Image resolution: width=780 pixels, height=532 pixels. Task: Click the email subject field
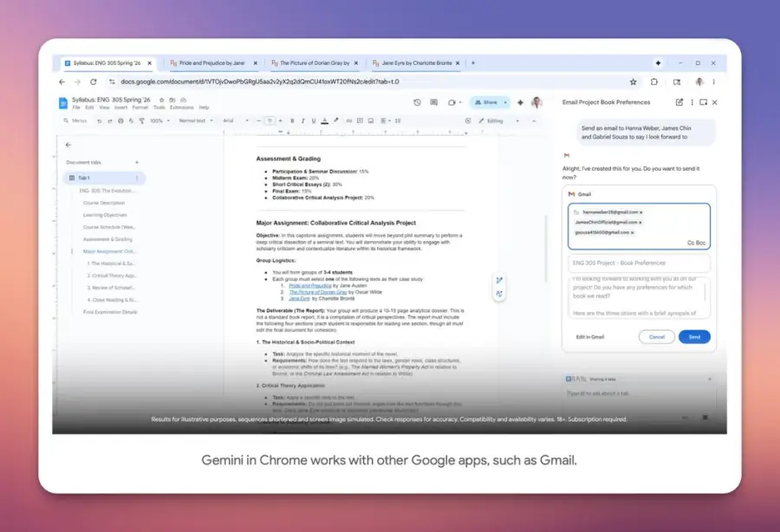(639, 263)
